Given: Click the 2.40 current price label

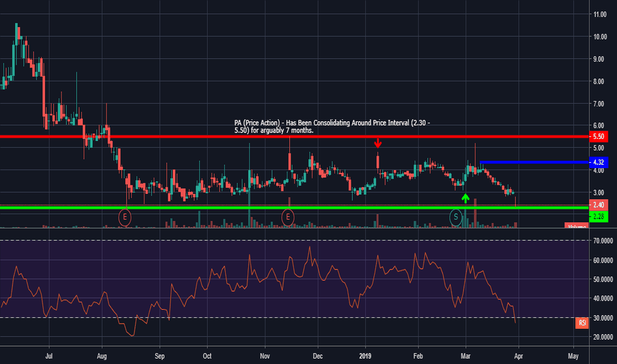Looking at the screenshot, I should click(598, 205).
